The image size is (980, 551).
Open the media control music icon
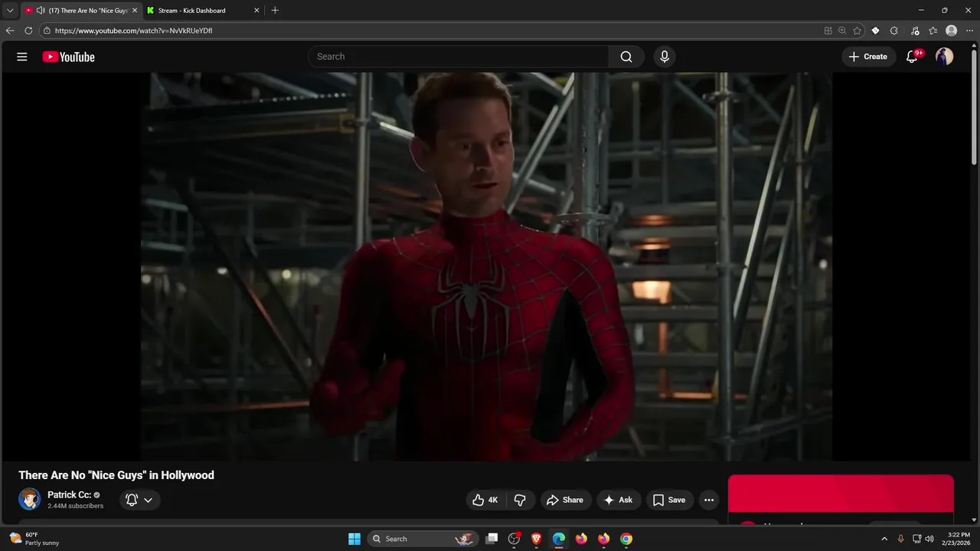[x=915, y=31]
